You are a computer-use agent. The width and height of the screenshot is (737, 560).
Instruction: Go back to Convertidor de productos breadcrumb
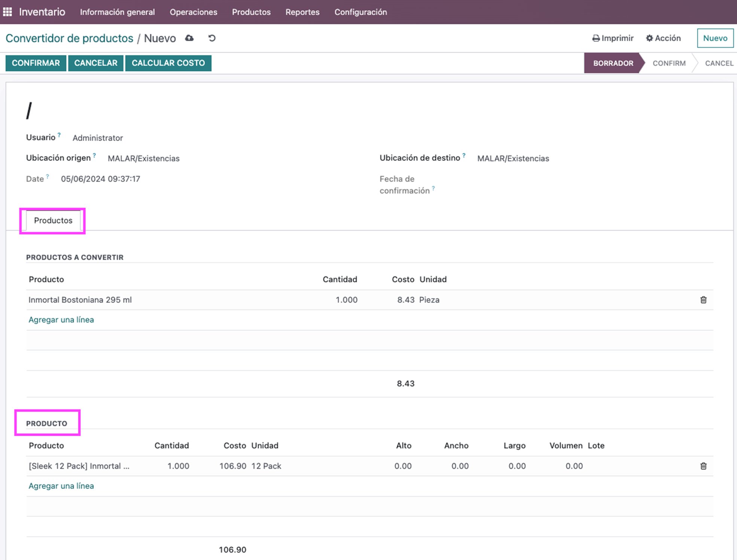70,38
